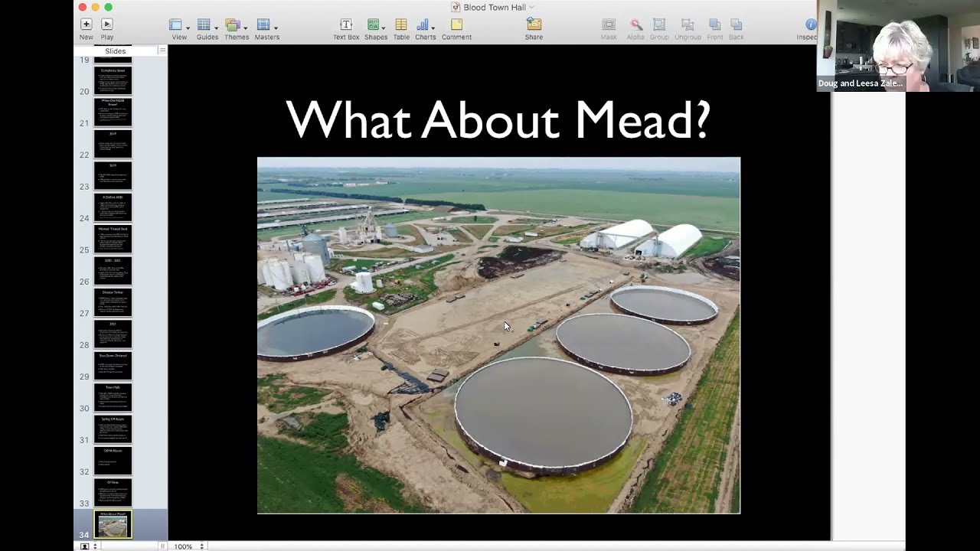Viewport: 980px width, 551px height.
Task: Click the 'What About Mead?' title text
Action: click(x=498, y=120)
